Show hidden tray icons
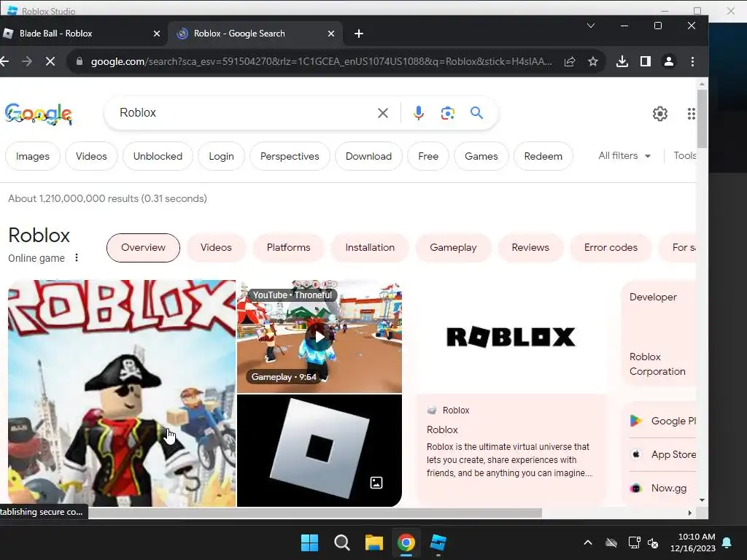The width and height of the screenshot is (747, 560). click(x=588, y=542)
